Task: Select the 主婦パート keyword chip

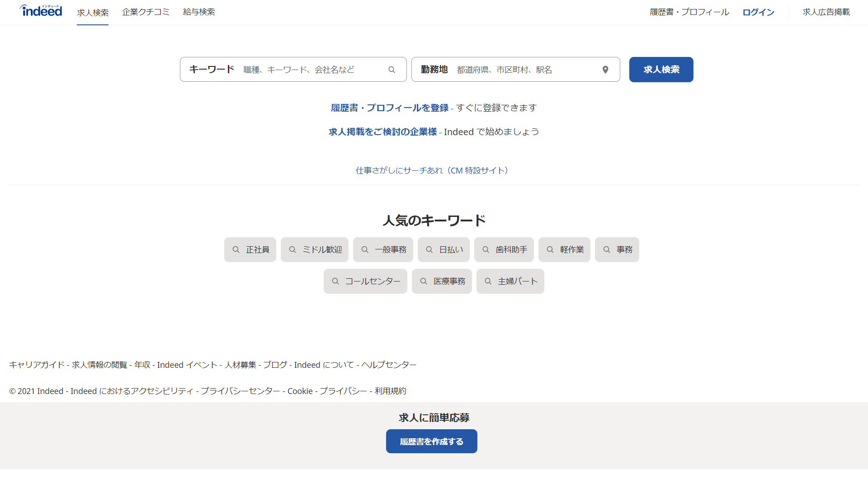Action: click(x=510, y=281)
